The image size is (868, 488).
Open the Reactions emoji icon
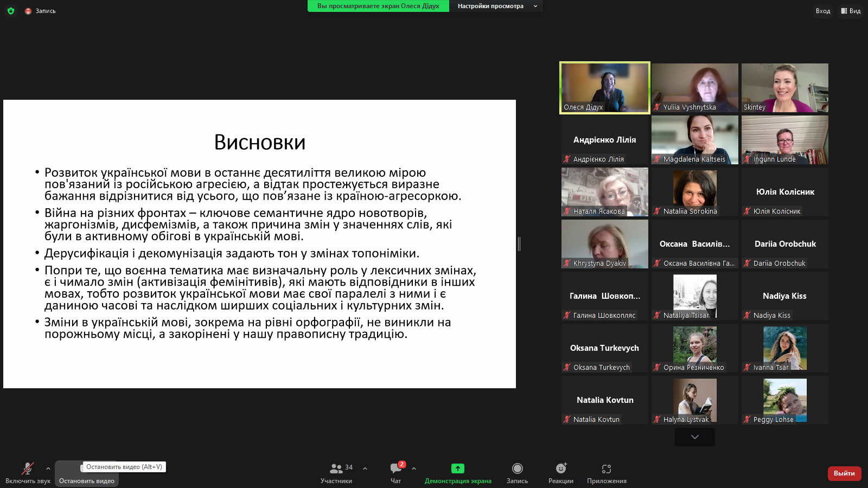[560, 468]
